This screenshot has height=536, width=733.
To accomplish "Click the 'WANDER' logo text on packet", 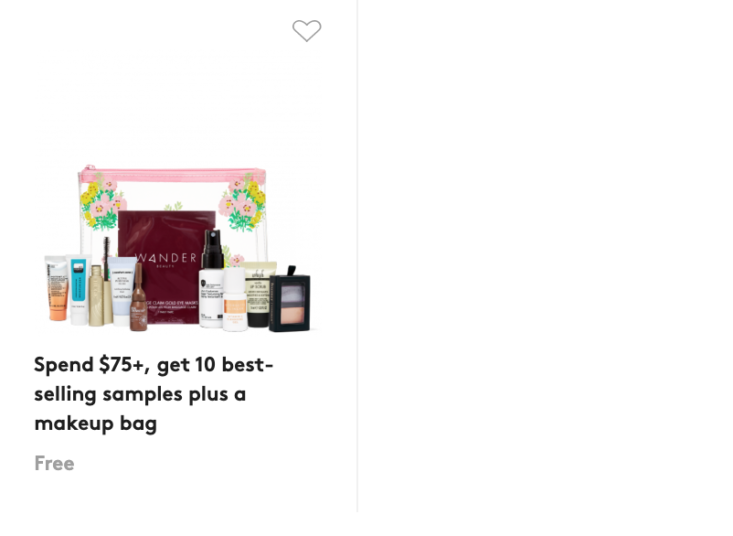I will 166,258.
